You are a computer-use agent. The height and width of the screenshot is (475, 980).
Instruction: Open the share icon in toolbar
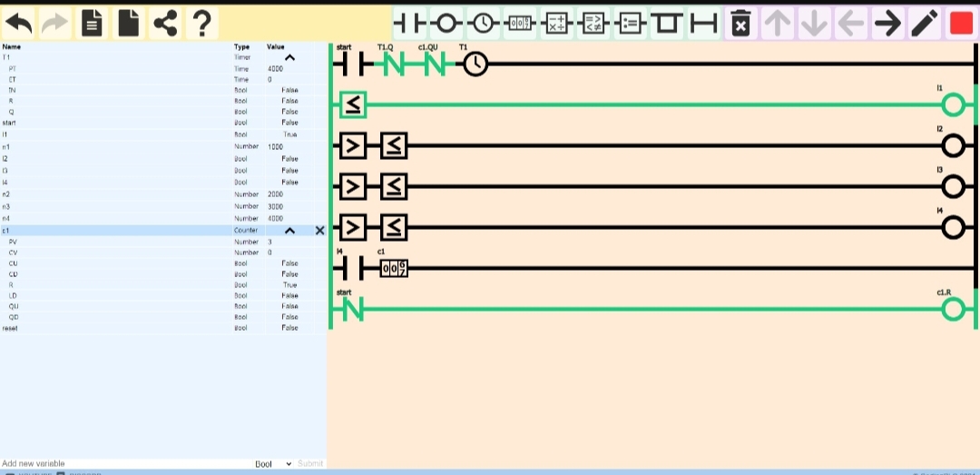[x=164, y=23]
